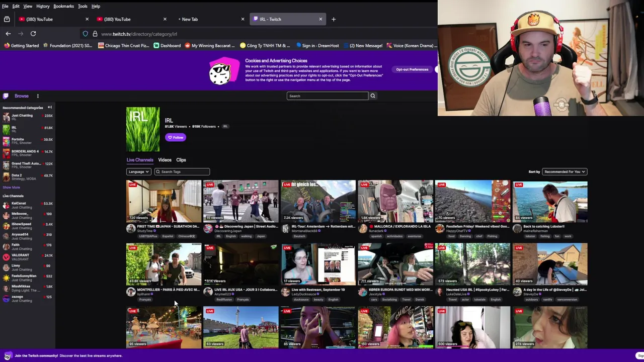Open Chicago Thin Crust Pizza bookmark
The width and height of the screenshot is (644, 362).
tap(124, 46)
